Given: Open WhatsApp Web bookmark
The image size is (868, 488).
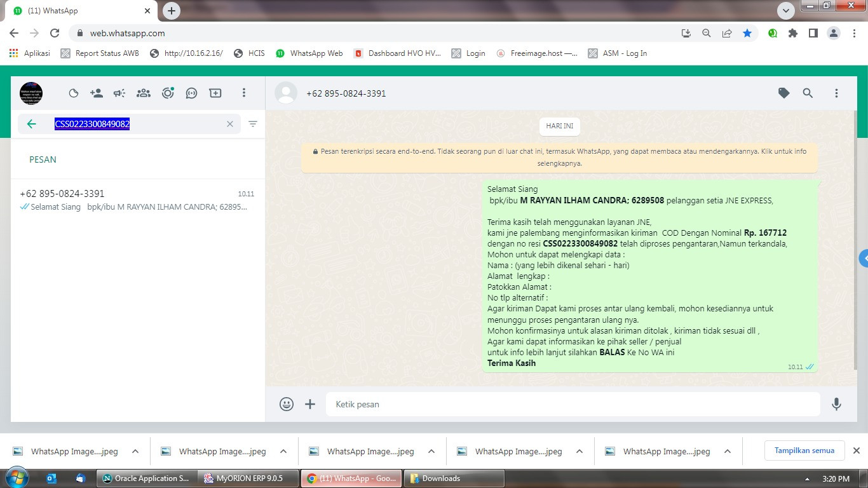Looking at the screenshot, I should 309,53.
